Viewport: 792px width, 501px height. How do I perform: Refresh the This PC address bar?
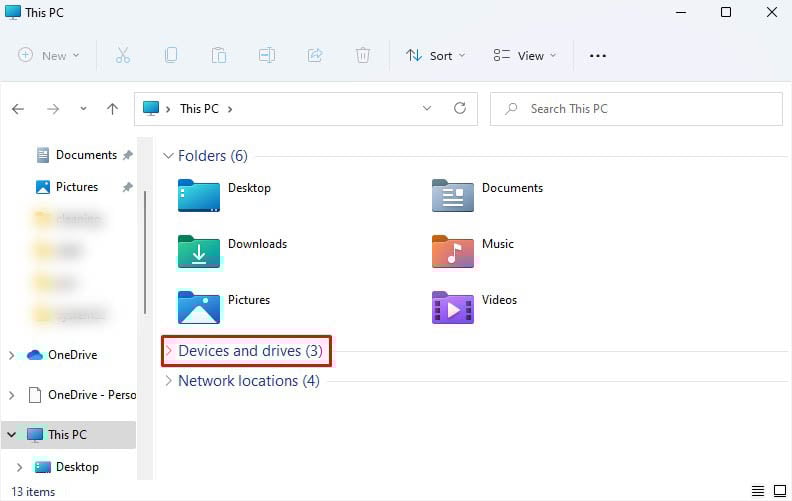460,108
